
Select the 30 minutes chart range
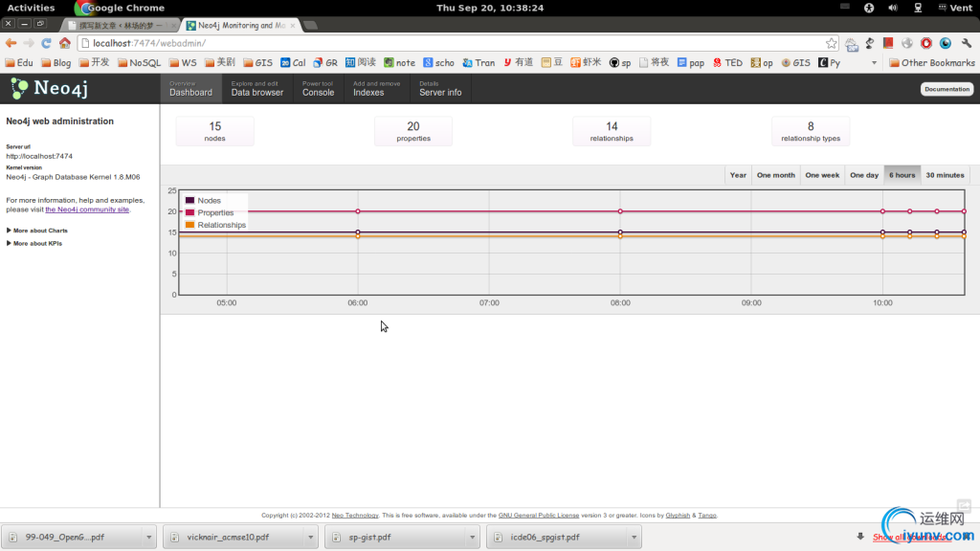click(x=945, y=175)
